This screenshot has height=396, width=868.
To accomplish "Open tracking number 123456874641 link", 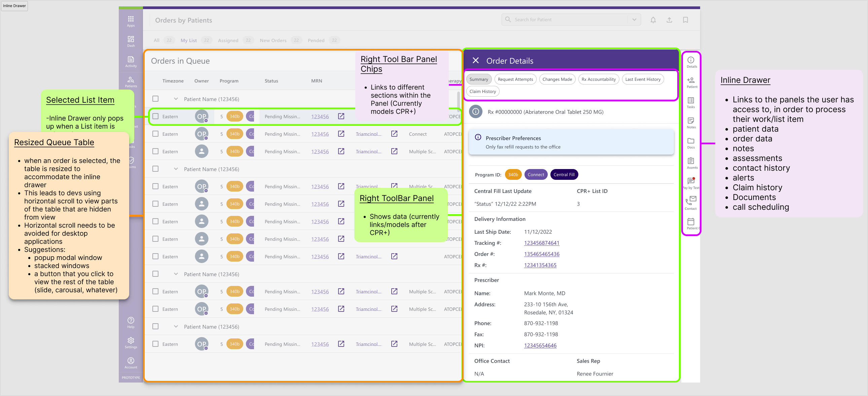I will (541, 243).
